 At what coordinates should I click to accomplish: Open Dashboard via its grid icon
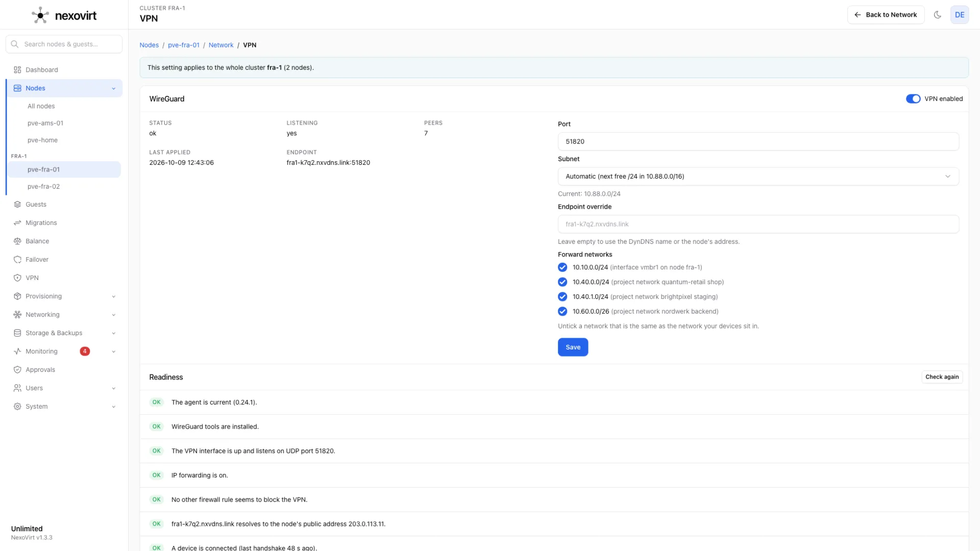coord(17,70)
